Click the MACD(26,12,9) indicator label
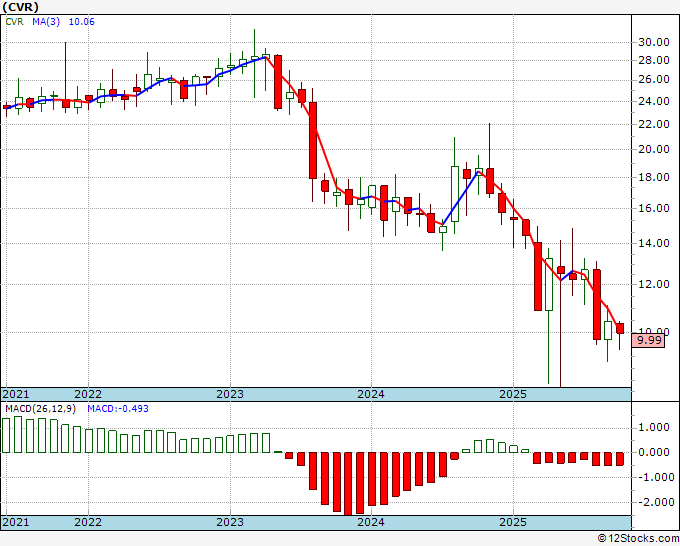The image size is (680, 546). (x=40, y=409)
